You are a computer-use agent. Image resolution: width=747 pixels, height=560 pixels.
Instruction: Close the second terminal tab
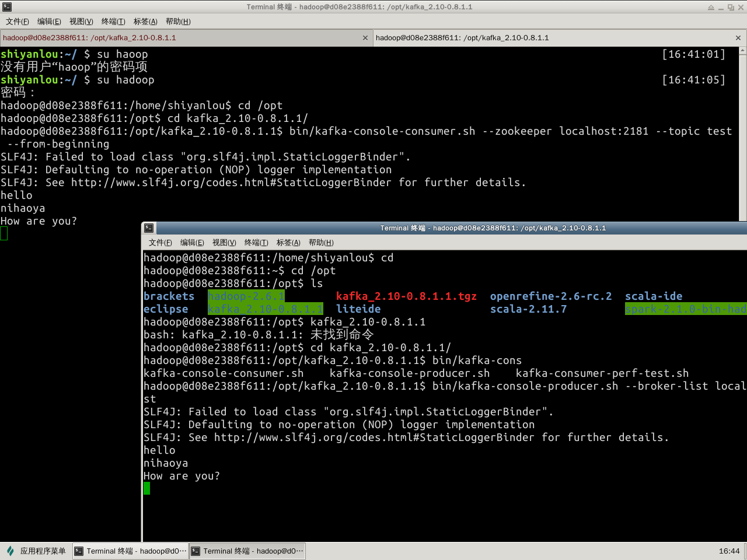(x=738, y=38)
